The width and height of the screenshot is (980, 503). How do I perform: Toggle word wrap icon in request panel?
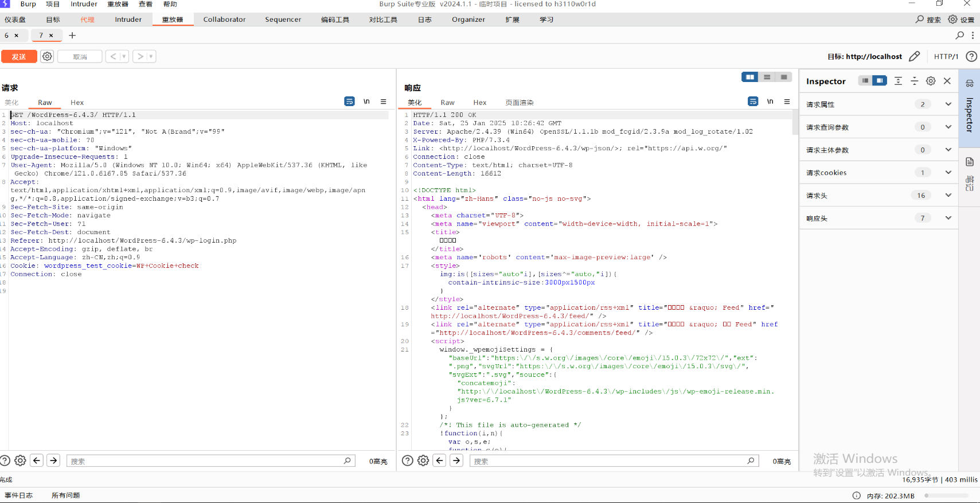(349, 102)
